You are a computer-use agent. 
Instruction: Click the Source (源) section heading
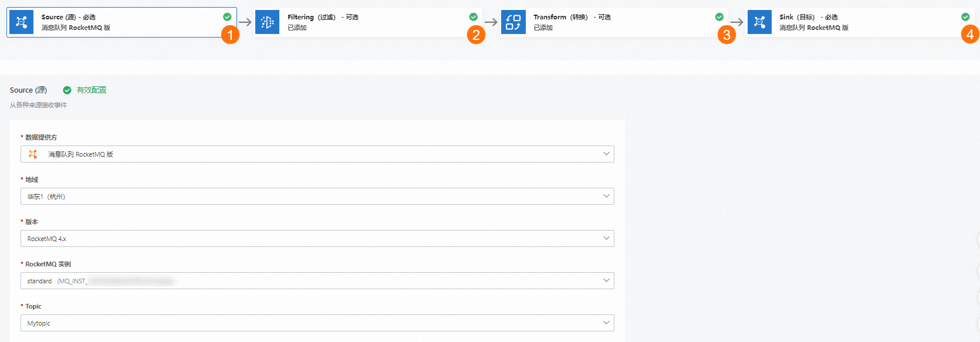[28, 90]
